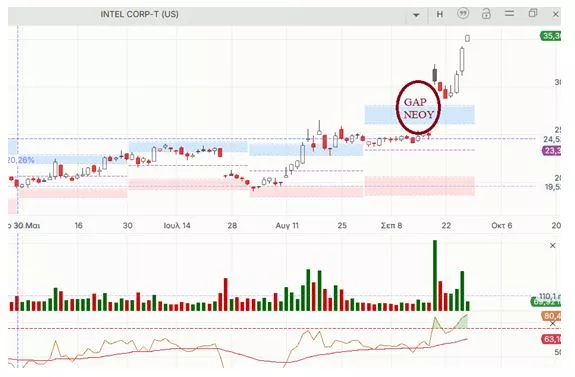Viewport: 575px width, 377px height.
Task: Click the tallest green volume bar
Action: (x=435, y=275)
